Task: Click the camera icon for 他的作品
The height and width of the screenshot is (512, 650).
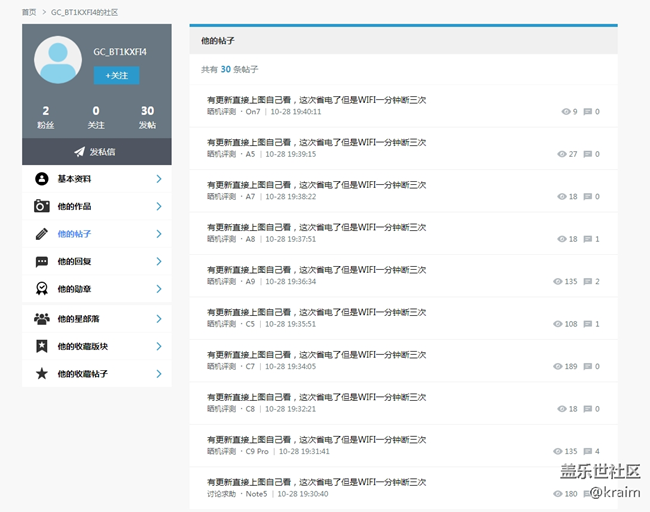Action: tap(41, 206)
